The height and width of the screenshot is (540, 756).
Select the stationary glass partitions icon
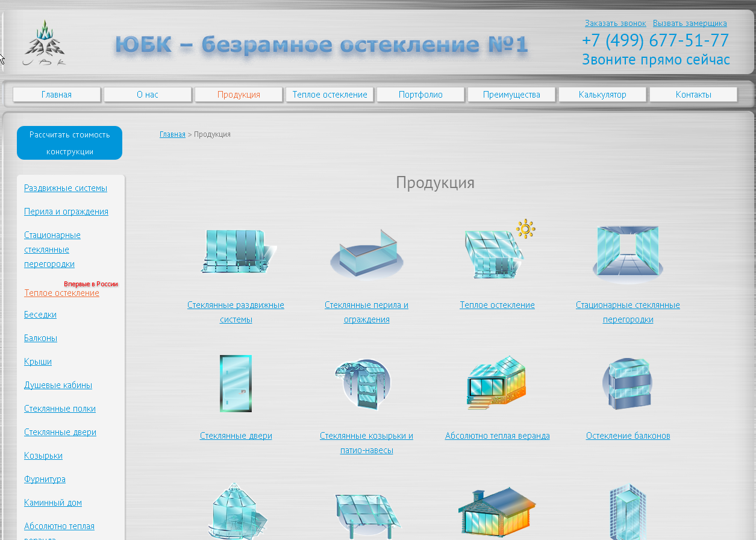(x=627, y=250)
